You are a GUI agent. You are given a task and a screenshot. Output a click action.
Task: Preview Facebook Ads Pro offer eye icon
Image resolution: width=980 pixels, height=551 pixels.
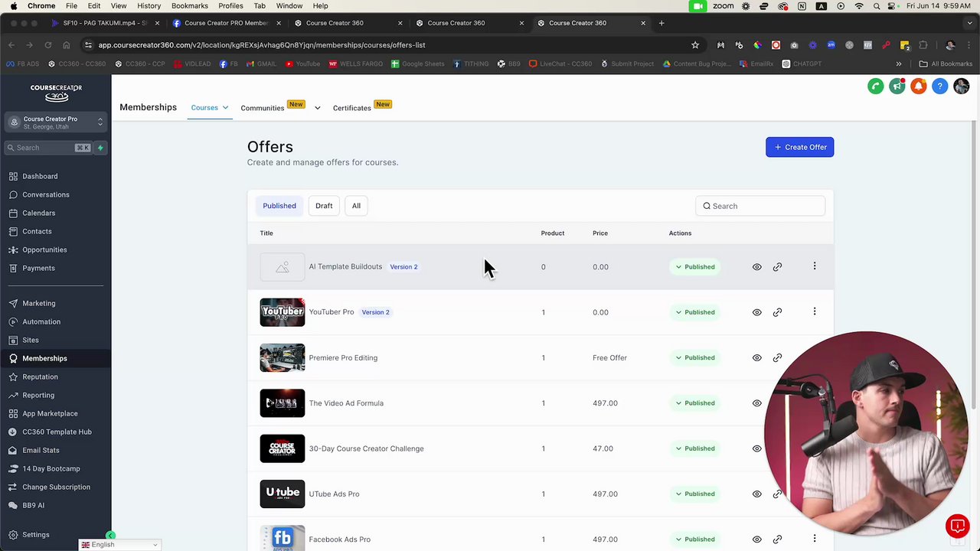coord(756,540)
